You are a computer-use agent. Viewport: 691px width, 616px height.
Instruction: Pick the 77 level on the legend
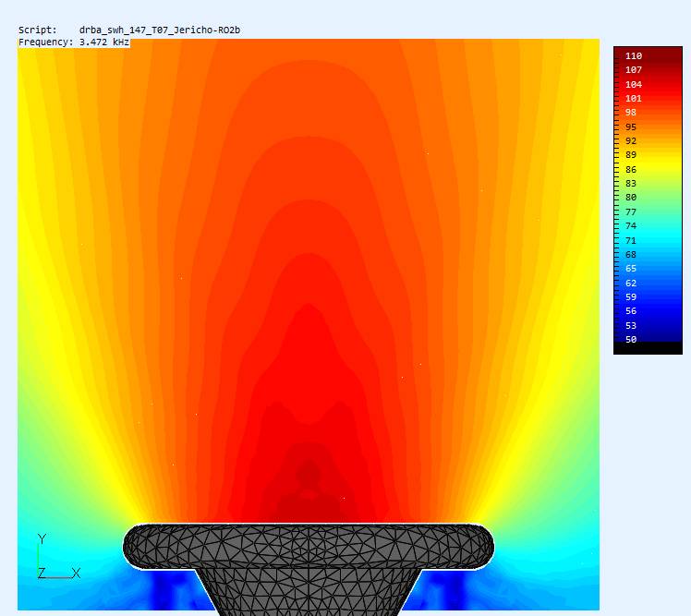tap(631, 211)
